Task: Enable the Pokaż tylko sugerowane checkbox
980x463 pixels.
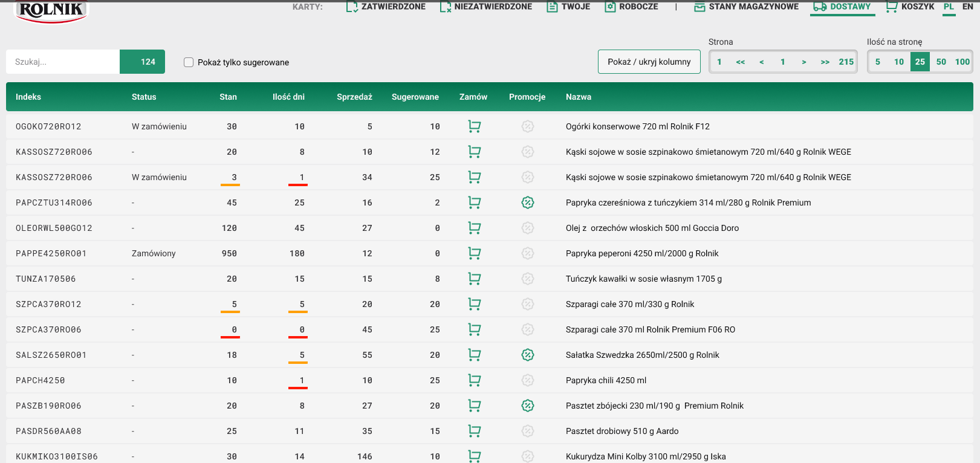Action: click(189, 62)
